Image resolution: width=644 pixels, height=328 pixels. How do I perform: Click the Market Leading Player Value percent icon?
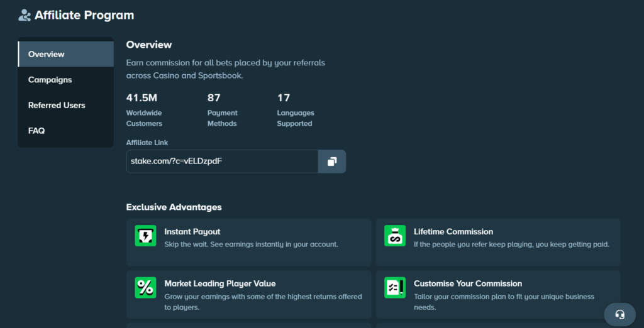click(145, 287)
